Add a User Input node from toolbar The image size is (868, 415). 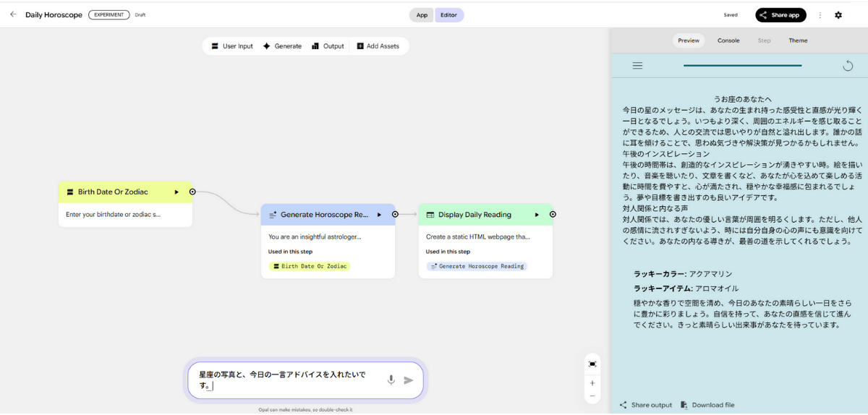(x=232, y=46)
